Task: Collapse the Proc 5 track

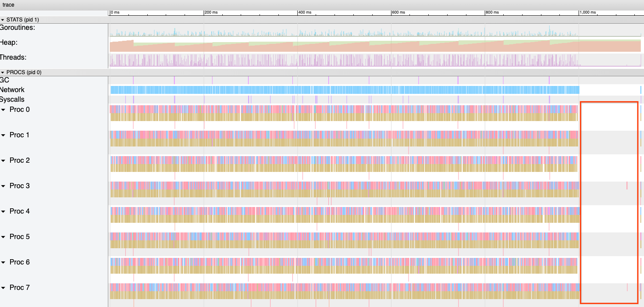Action: [4, 237]
